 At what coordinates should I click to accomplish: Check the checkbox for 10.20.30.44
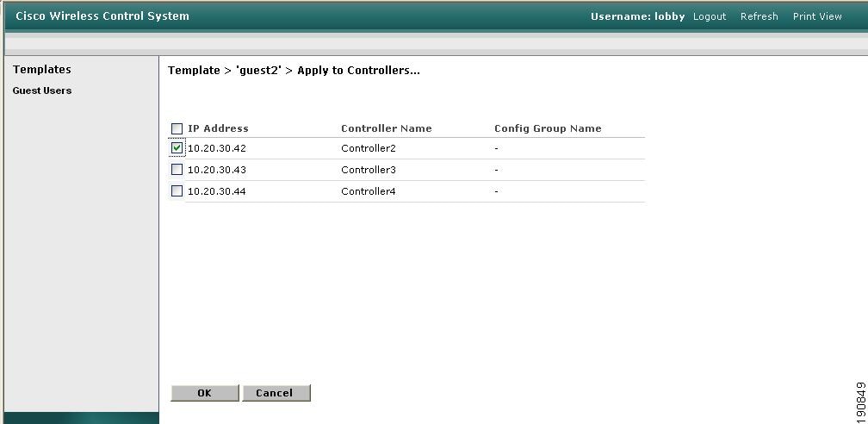coord(177,191)
